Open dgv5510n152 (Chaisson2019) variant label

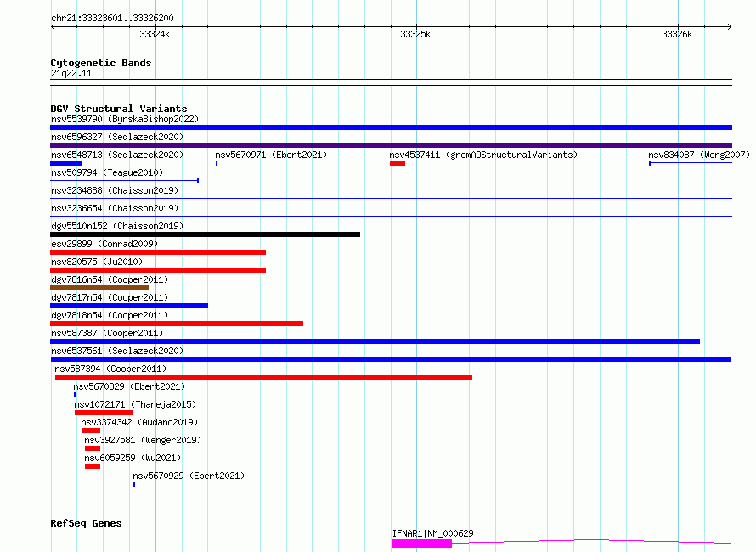[117, 226]
